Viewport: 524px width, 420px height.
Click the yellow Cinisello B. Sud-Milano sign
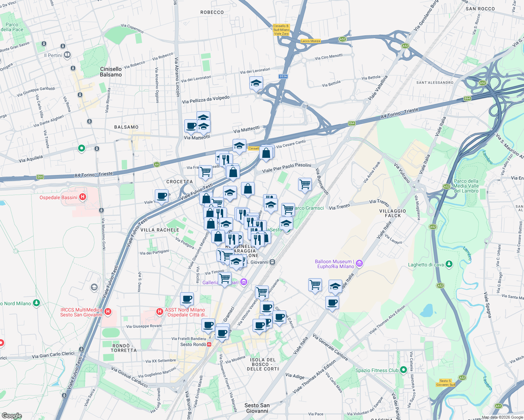coord(281,29)
